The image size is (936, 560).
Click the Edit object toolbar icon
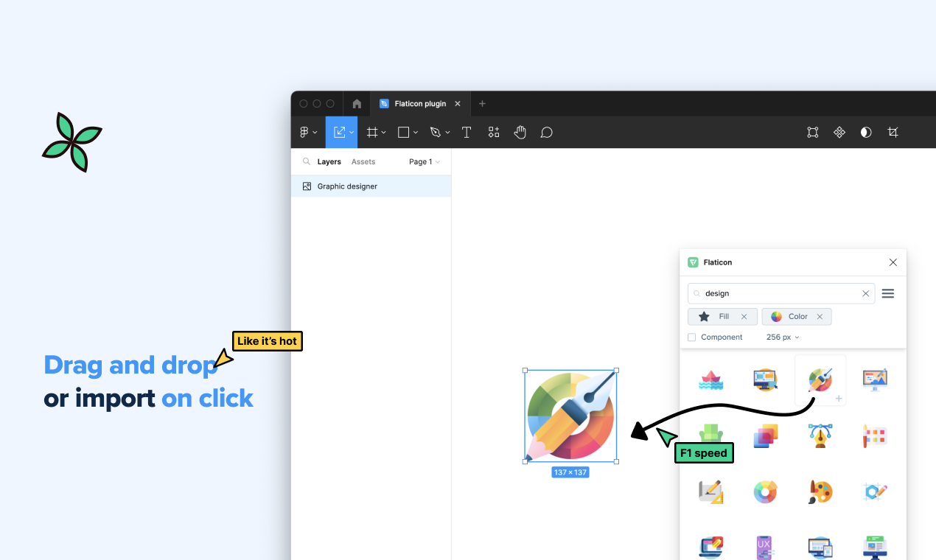[x=812, y=133]
